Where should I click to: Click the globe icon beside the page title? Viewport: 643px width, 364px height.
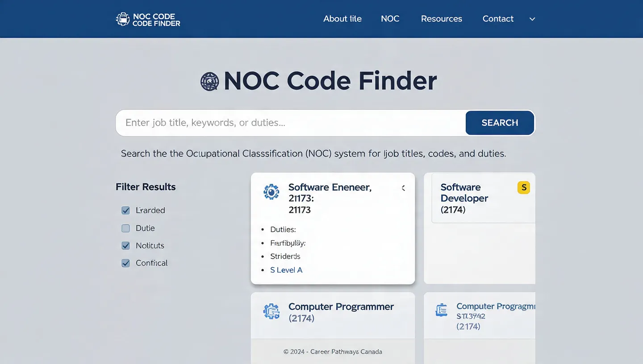[x=209, y=82]
